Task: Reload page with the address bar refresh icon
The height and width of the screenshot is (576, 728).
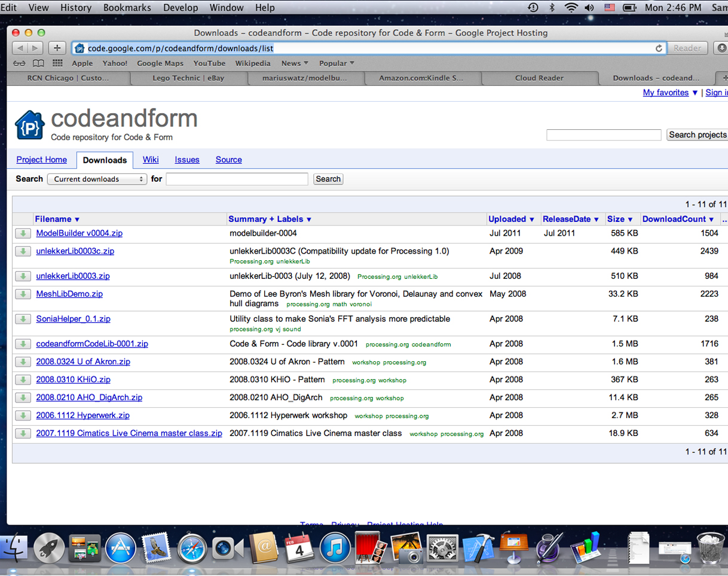Action: [659, 48]
